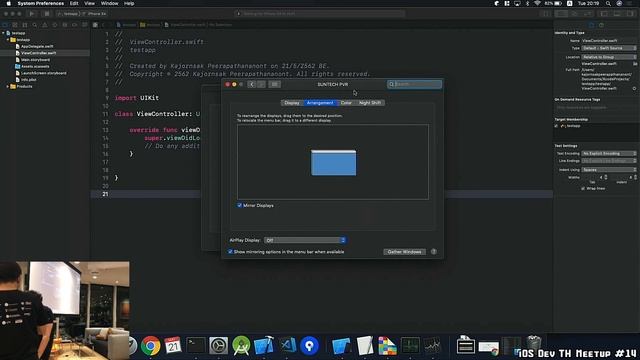Click the Xcode Run button
The height and width of the screenshot is (360, 640).
point(32,13)
